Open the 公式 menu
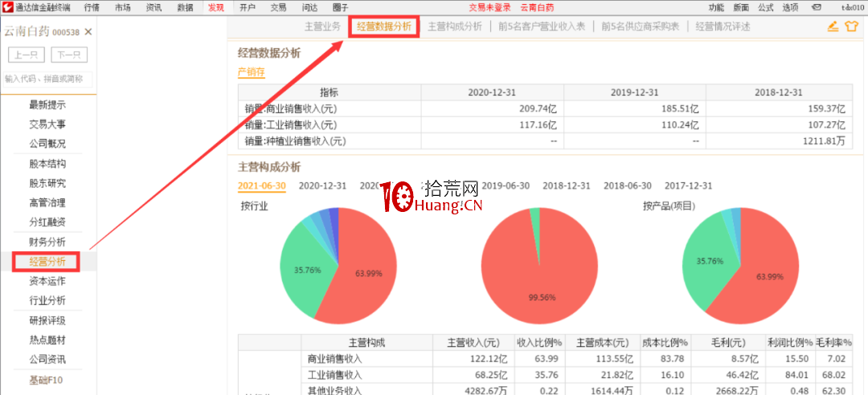868x395 pixels. tap(766, 7)
